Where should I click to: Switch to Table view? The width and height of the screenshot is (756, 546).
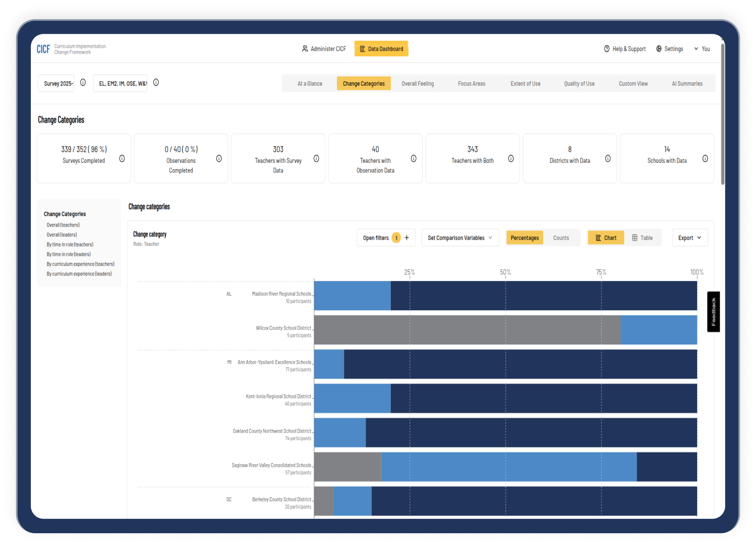coord(642,238)
